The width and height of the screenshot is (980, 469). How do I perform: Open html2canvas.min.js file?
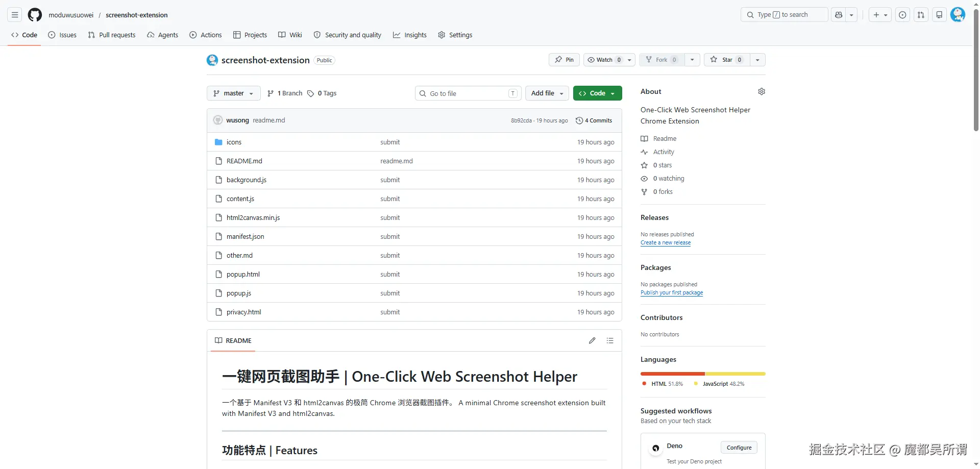(253, 218)
